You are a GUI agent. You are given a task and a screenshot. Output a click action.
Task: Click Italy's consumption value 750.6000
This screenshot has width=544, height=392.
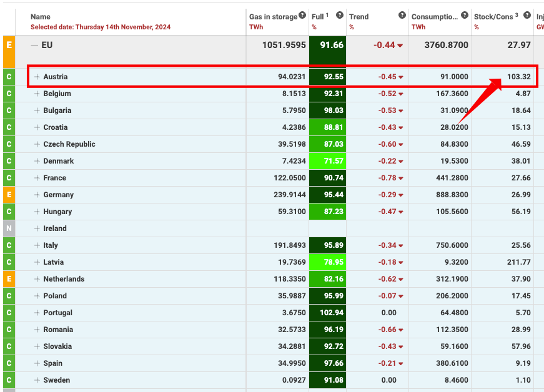pos(452,245)
